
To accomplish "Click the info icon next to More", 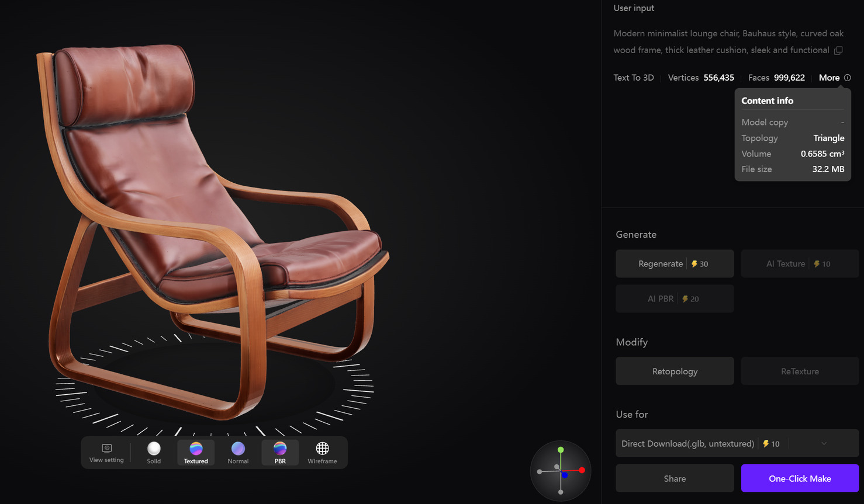I will click(x=846, y=78).
